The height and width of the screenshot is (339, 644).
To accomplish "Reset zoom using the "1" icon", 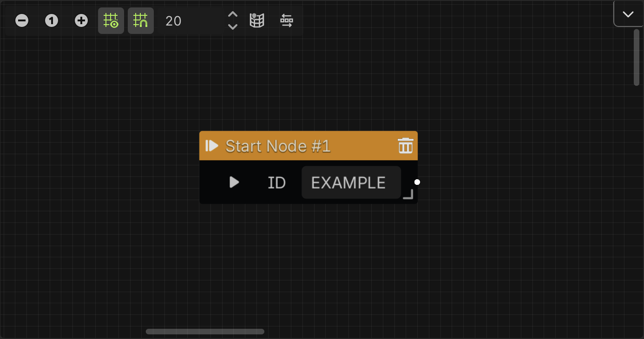I will point(51,20).
